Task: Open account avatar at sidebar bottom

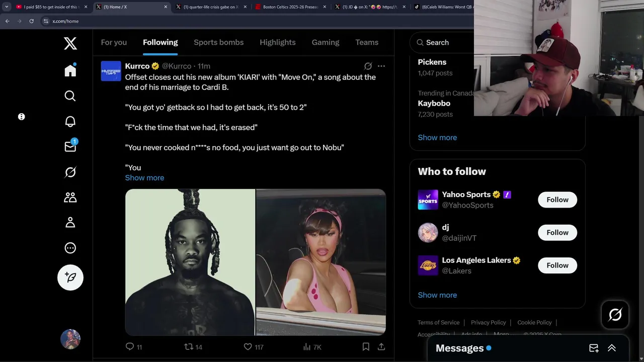Action: point(70,339)
